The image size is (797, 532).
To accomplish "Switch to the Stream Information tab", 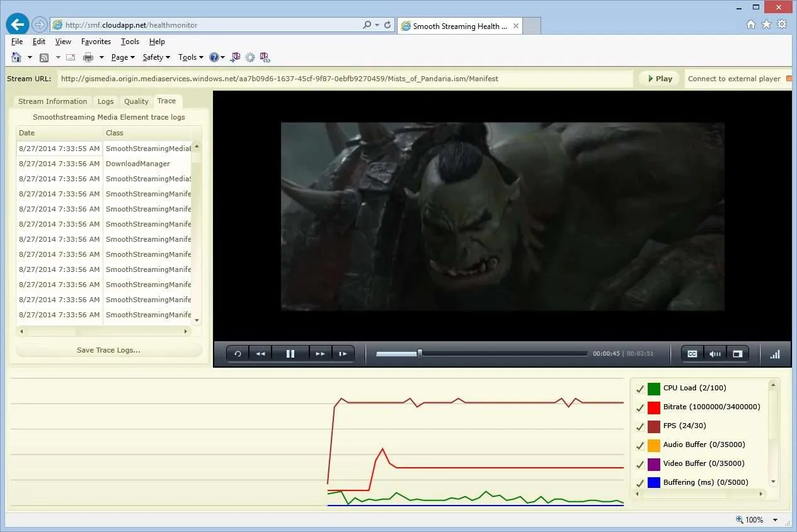I will click(52, 101).
